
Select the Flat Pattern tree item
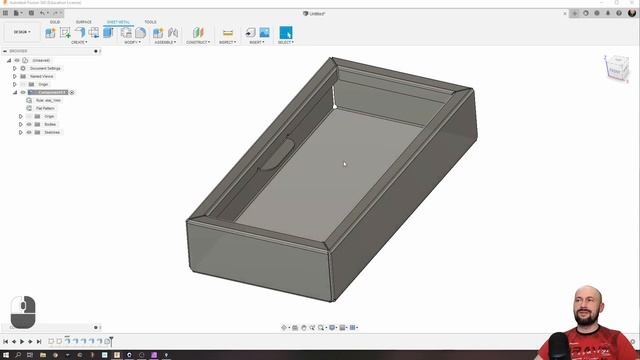(45, 108)
